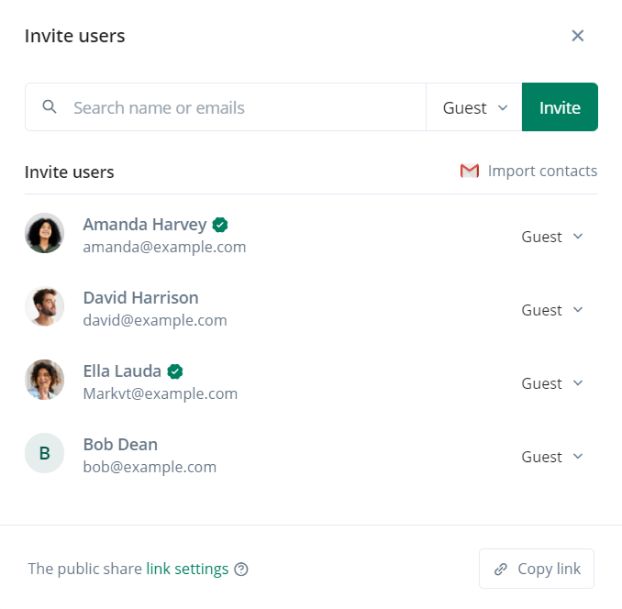Image resolution: width=622 pixels, height=609 pixels.
Task: Click the Copy link button
Action: coord(537,569)
